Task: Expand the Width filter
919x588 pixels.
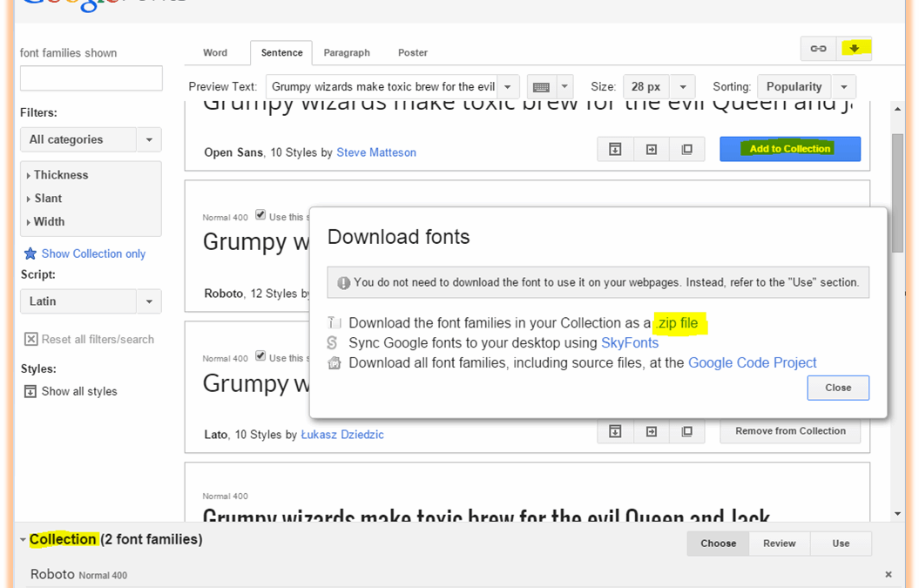Action: coord(45,221)
